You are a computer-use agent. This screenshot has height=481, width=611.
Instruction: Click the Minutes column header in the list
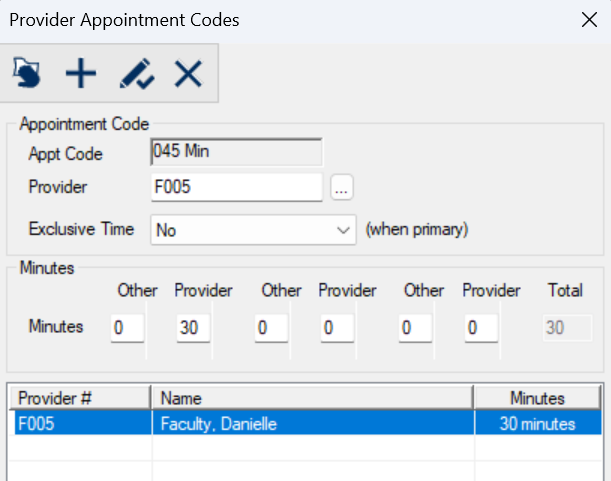[538, 398]
